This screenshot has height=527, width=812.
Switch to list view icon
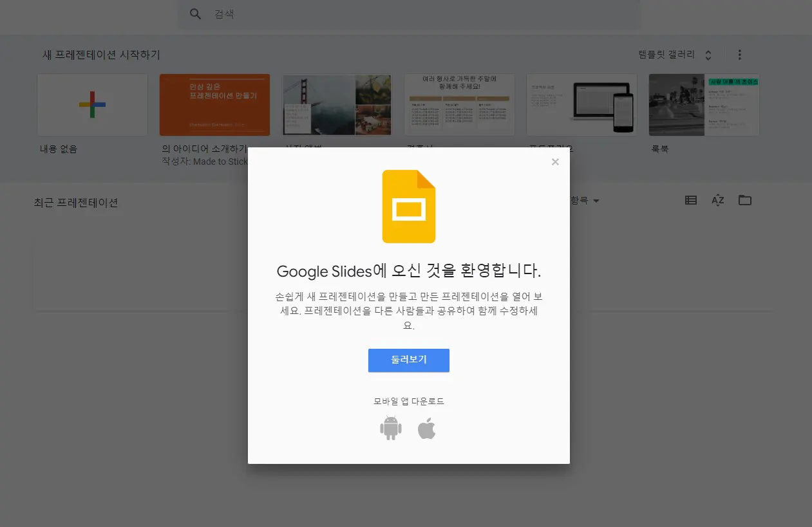(691, 200)
